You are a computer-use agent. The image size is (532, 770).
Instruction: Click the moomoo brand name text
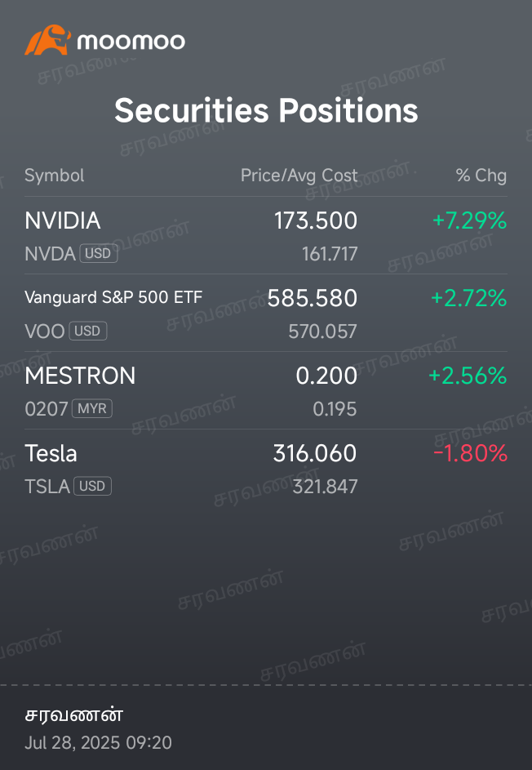point(131,42)
